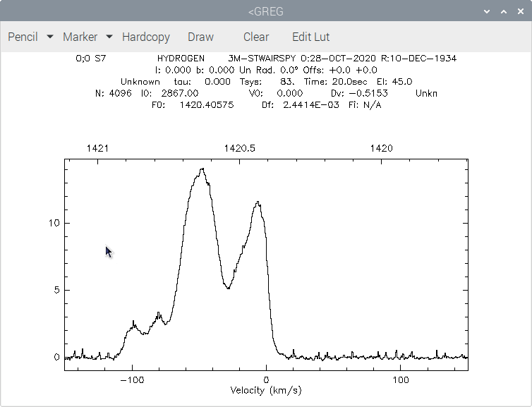Open the Pencil dropdown arrow
Screen dimensions: 532x407
point(50,37)
